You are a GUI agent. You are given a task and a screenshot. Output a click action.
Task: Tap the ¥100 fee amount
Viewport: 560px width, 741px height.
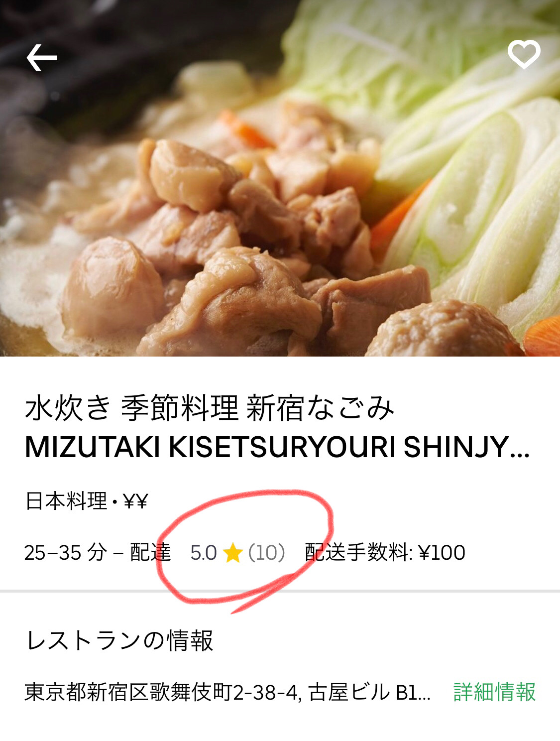tap(442, 553)
